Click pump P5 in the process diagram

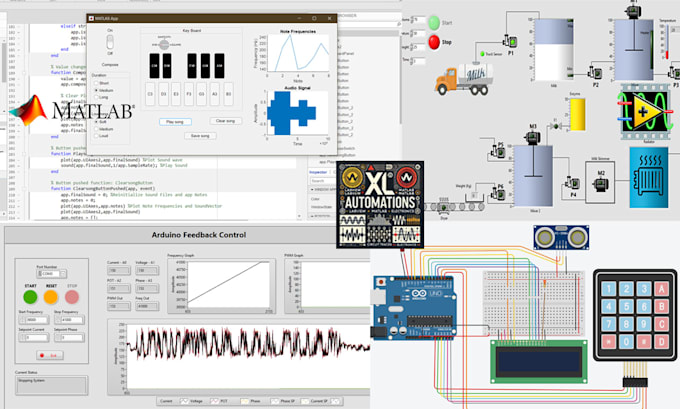tap(498, 151)
